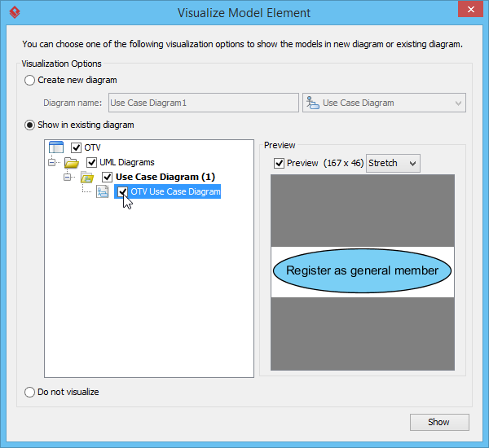This screenshot has height=448, width=489.
Task: Click the Register as general member preview
Action: coord(363,272)
